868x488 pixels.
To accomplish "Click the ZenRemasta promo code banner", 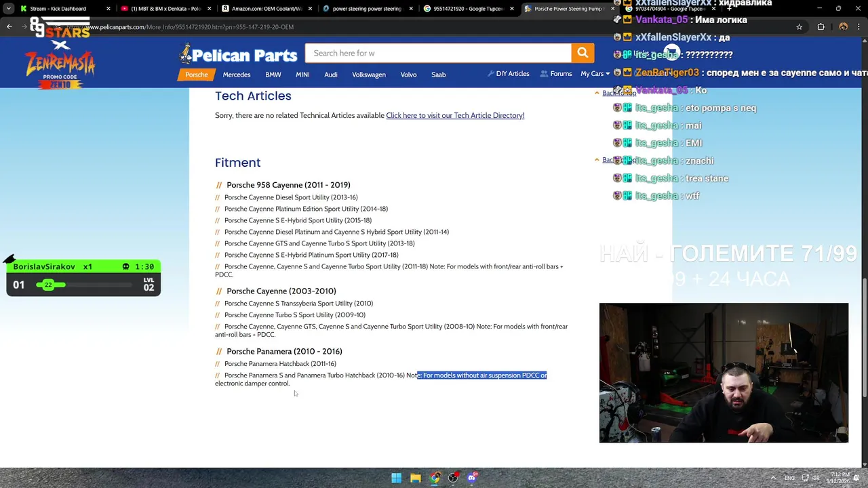I will 60,66.
